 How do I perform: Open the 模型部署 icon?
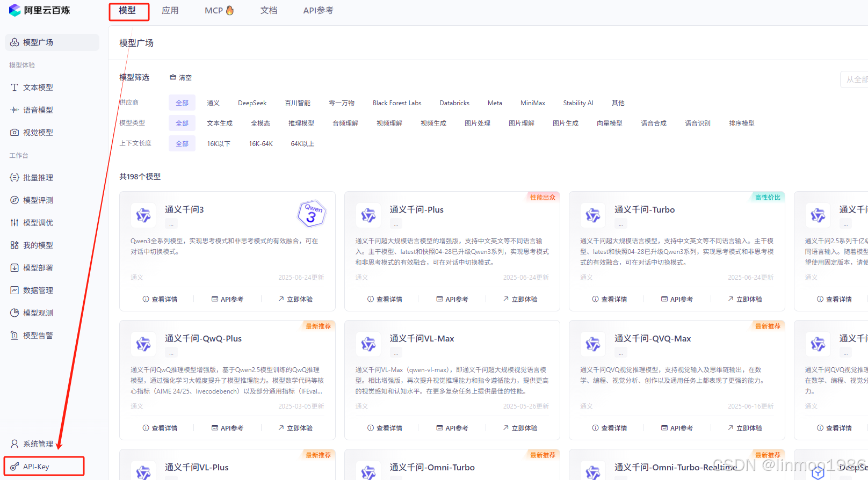[x=15, y=267]
